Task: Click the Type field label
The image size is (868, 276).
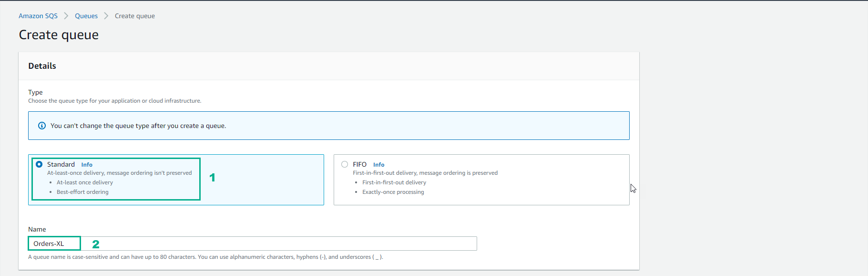Action: click(35, 92)
